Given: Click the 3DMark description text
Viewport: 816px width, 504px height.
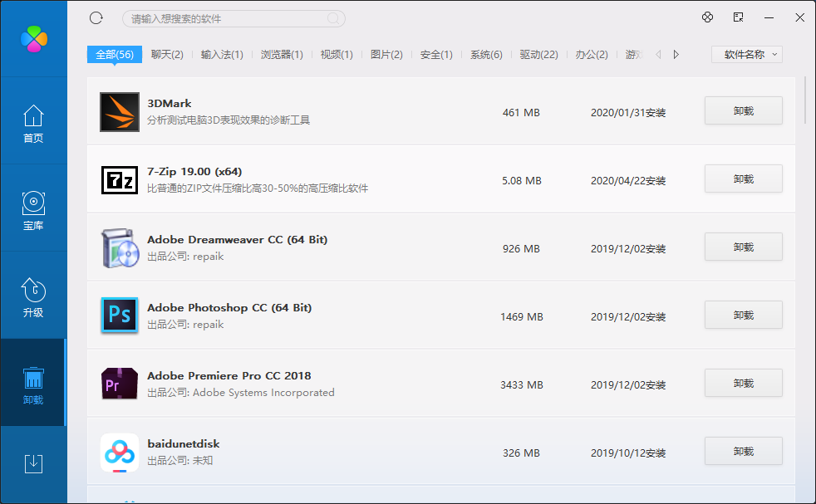Looking at the screenshot, I should tap(229, 120).
